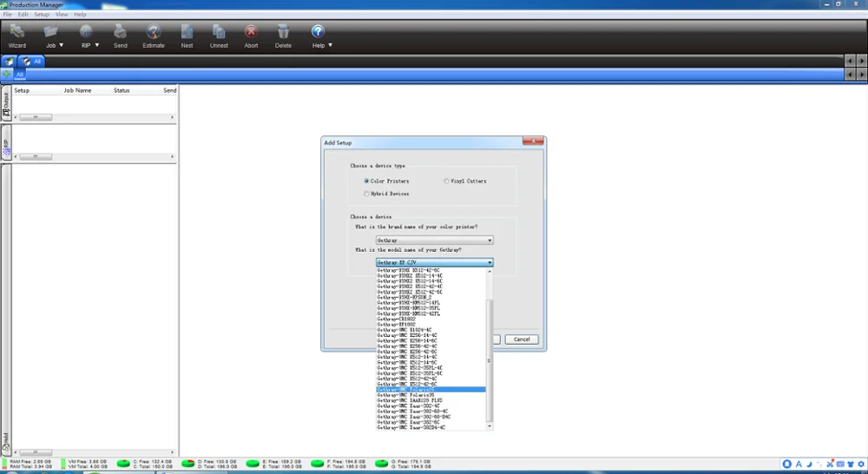Click the Job folder icon
Image resolution: width=868 pixels, height=474 pixels.
coord(50,31)
